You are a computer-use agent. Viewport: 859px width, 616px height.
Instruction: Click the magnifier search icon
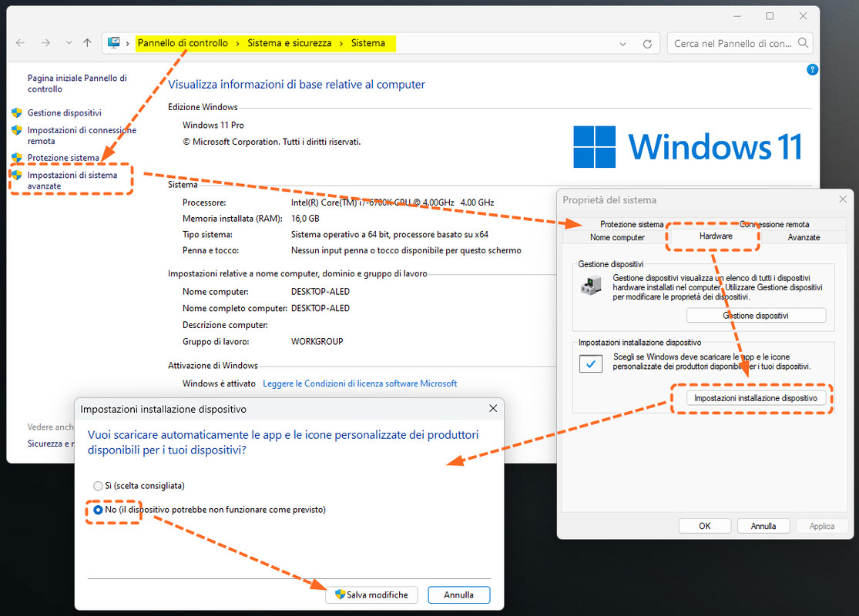pos(803,42)
